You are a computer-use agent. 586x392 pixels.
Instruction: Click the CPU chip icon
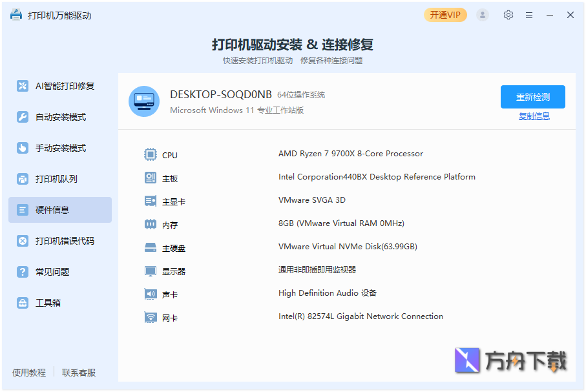pyautogui.click(x=151, y=154)
